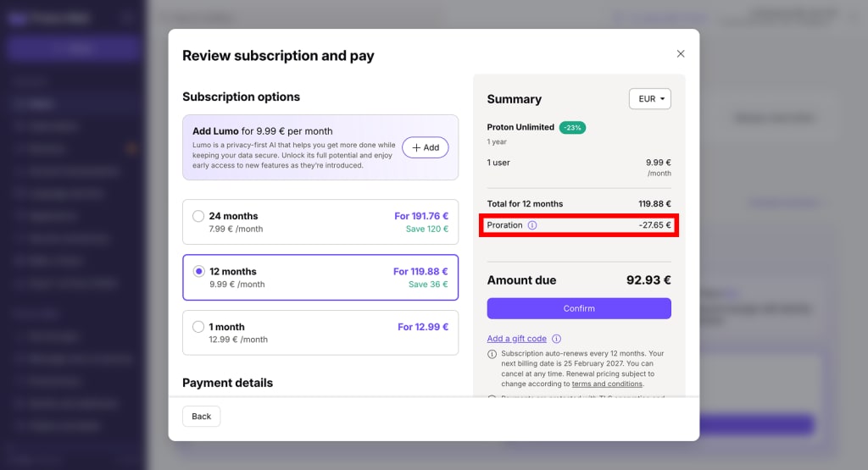The height and width of the screenshot is (470, 868).
Task: Click the -23% discount badge
Action: [572, 128]
